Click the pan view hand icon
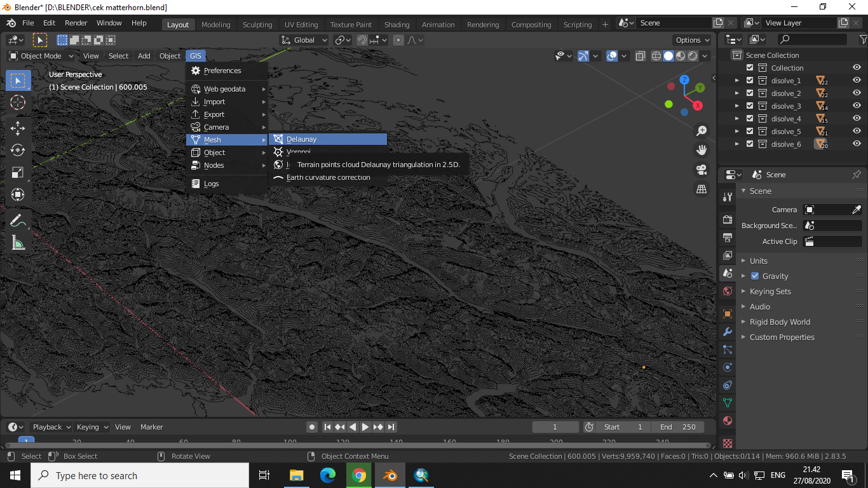 pyautogui.click(x=702, y=150)
